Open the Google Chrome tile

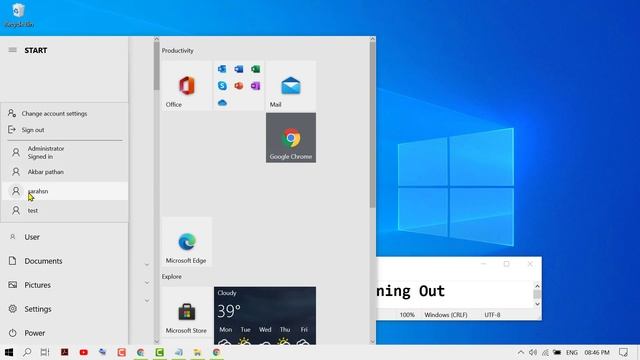tap(291, 138)
